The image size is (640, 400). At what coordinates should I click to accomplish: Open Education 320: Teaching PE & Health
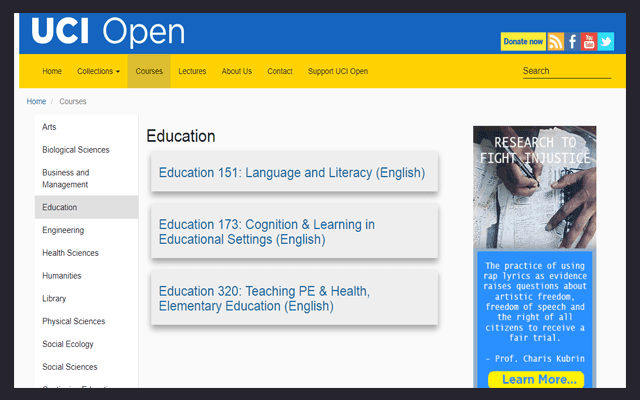(264, 298)
